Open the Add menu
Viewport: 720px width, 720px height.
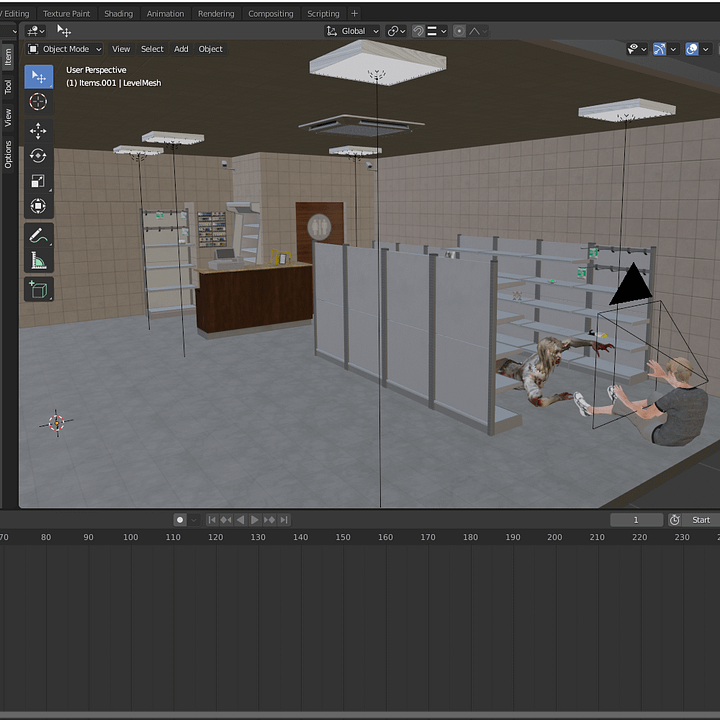(181, 49)
